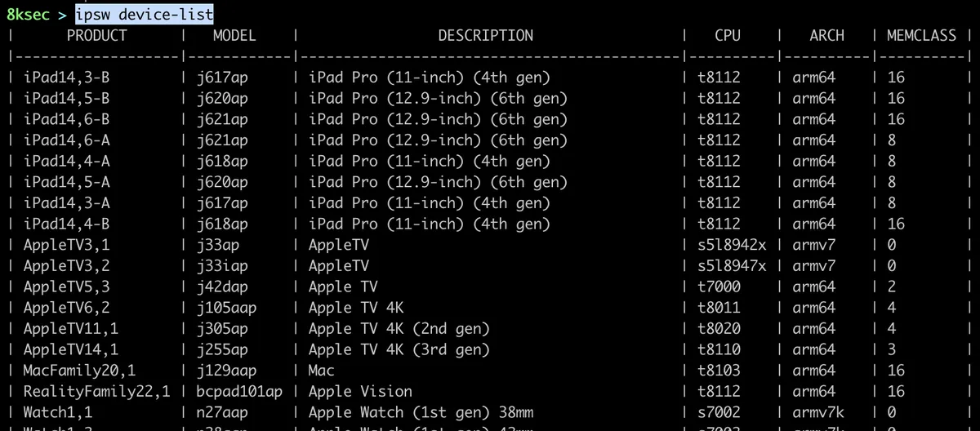Screen dimensions: 980x431
Task: Select the RealityFamily22,1 product entry
Action: click(96, 391)
